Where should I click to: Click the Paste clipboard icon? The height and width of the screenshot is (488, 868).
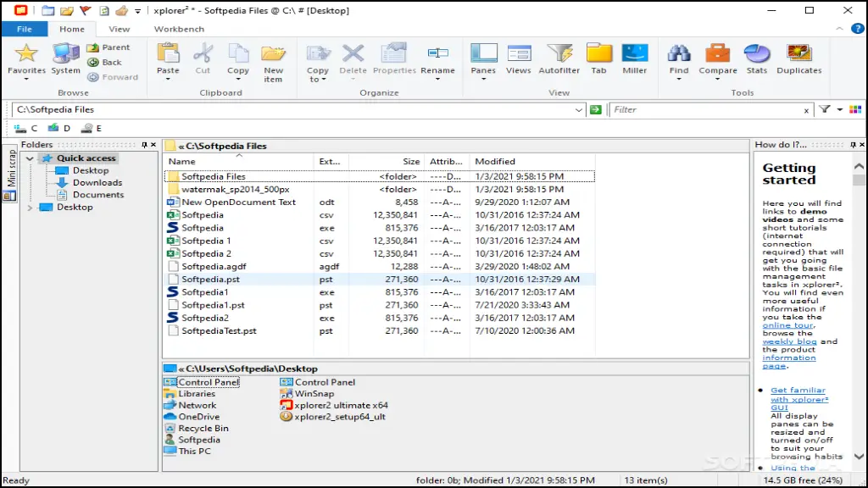pyautogui.click(x=168, y=54)
